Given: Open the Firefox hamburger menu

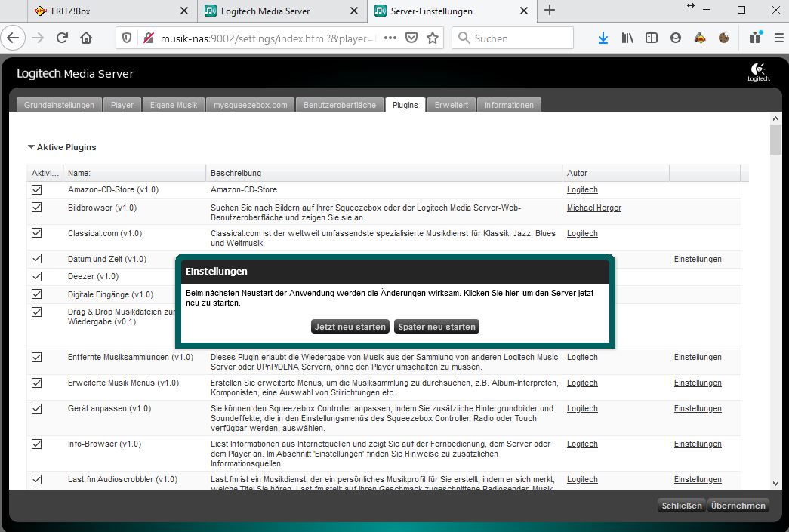Looking at the screenshot, I should [x=779, y=38].
